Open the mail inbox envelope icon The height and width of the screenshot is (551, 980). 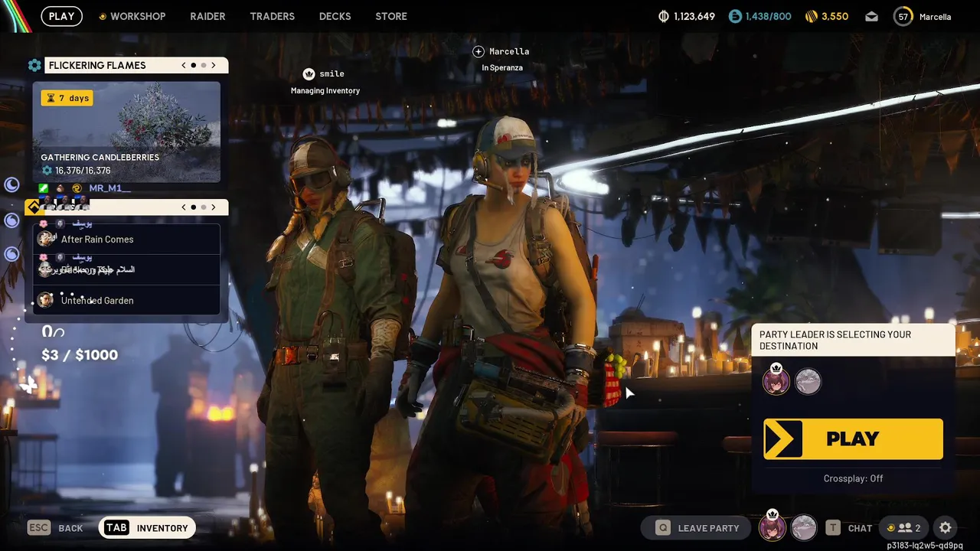[x=871, y=16]
